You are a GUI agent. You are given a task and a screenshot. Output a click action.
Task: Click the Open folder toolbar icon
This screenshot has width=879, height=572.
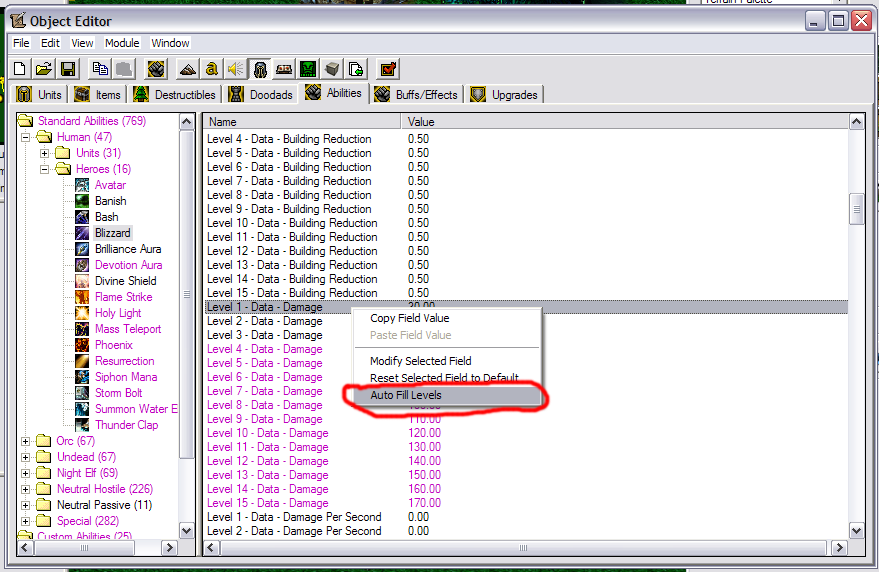point(44,69)
